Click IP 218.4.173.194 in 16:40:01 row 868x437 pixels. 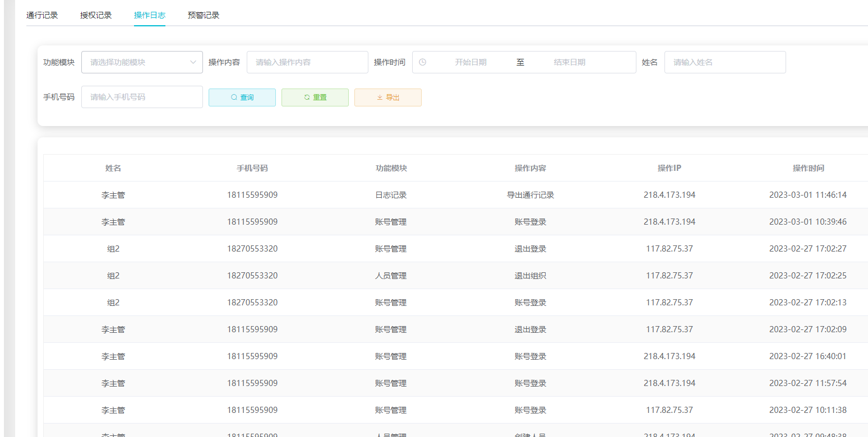(670, 356)
